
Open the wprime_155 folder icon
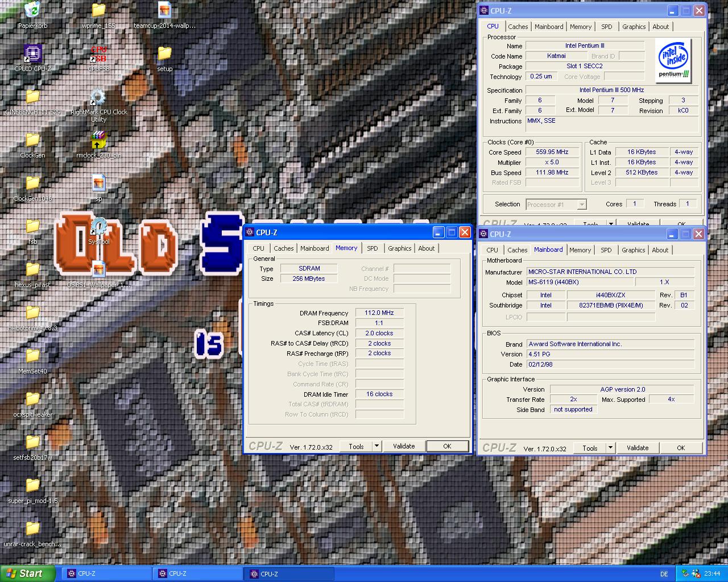click(98, 10)
